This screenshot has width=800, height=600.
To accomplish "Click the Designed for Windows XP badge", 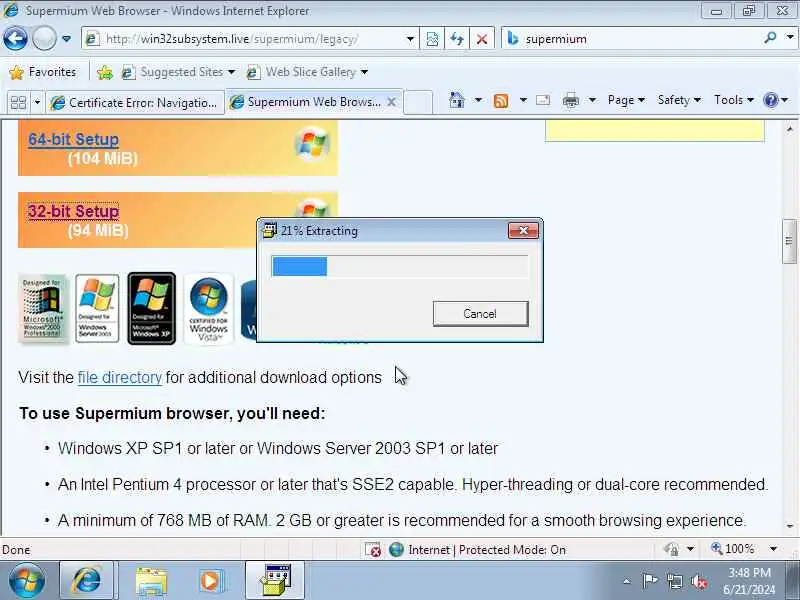I will tap(152, 308).
